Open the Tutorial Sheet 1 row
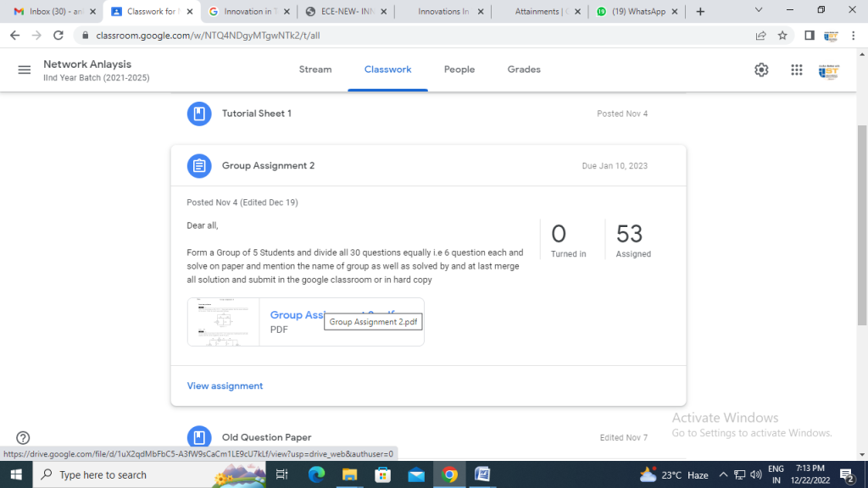Viewport: 868px width, 488px height. pos(428,114)
